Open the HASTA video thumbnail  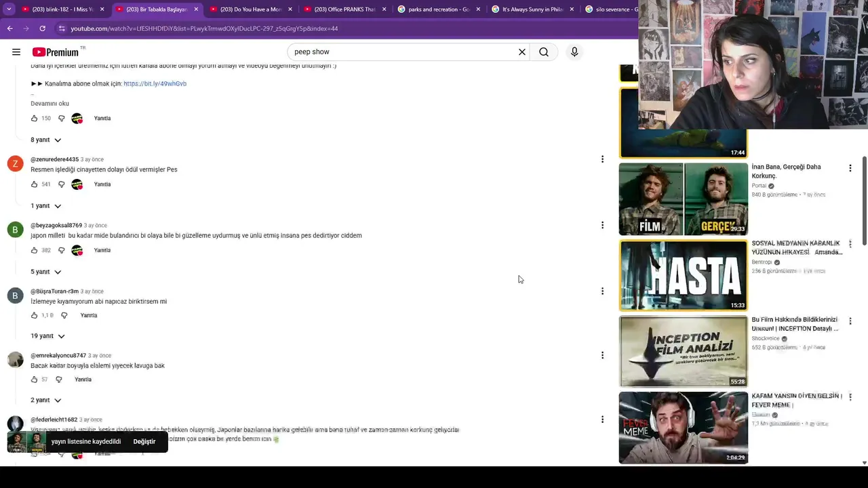684,275
